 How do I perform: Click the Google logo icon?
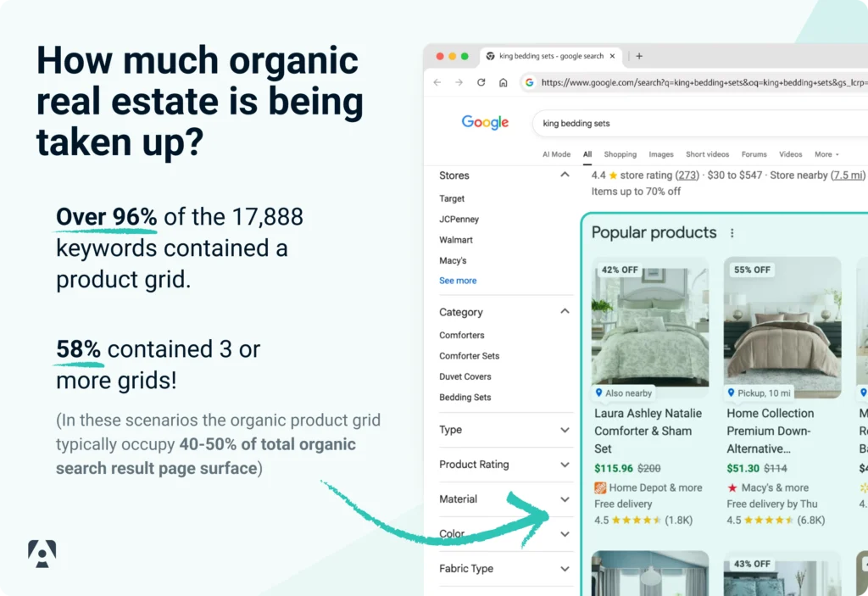tap(485, 123)
